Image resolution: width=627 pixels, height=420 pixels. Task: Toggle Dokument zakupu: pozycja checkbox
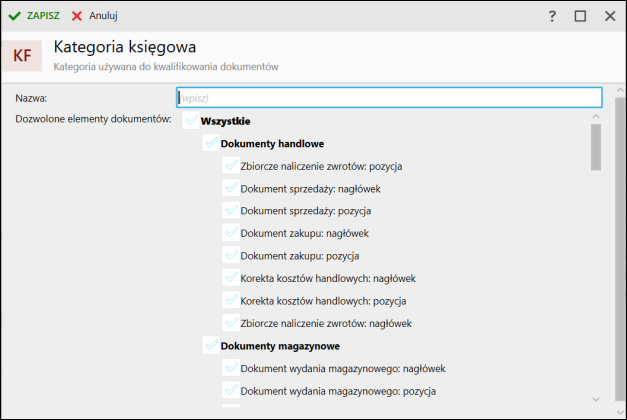tap(231, 256)
